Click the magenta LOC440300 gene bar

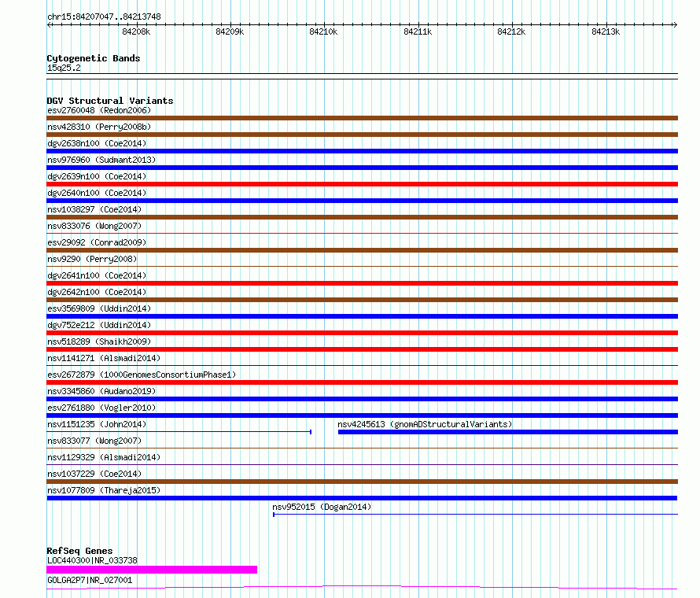[152, 570]
